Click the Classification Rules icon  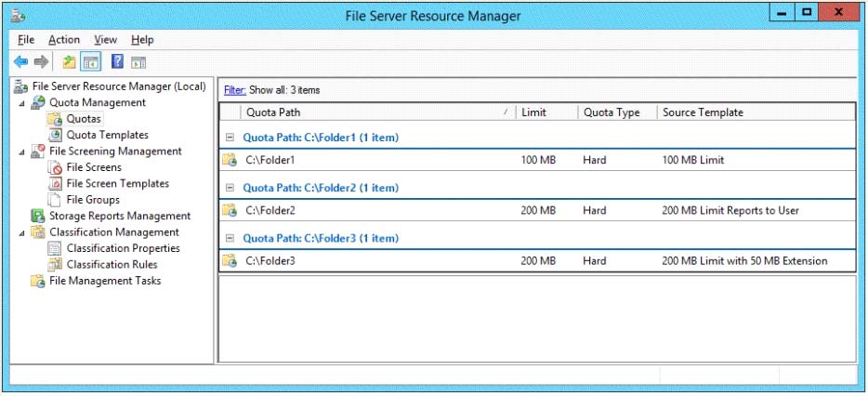tap(55, 264)
